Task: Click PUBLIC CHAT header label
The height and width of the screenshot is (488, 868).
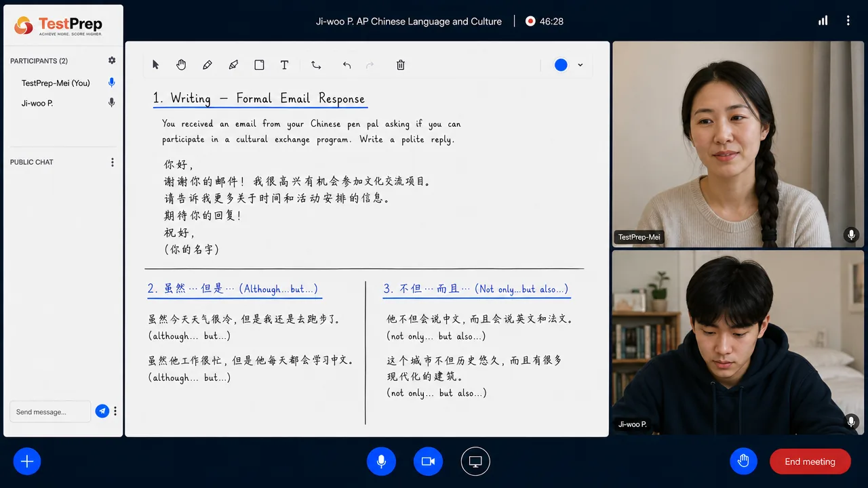Action: (x=31, y=162)
